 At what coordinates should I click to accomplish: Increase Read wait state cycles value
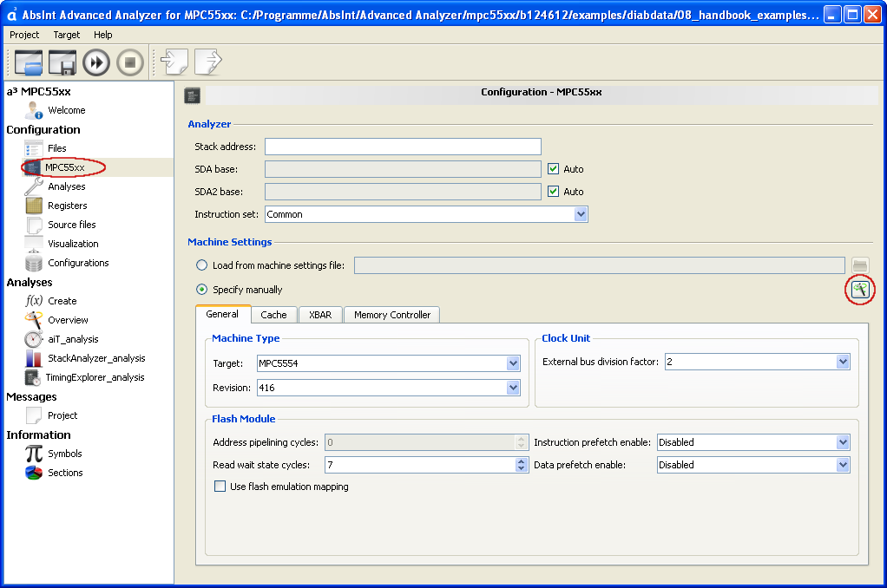pyautogui.click(x=521, y=461)
